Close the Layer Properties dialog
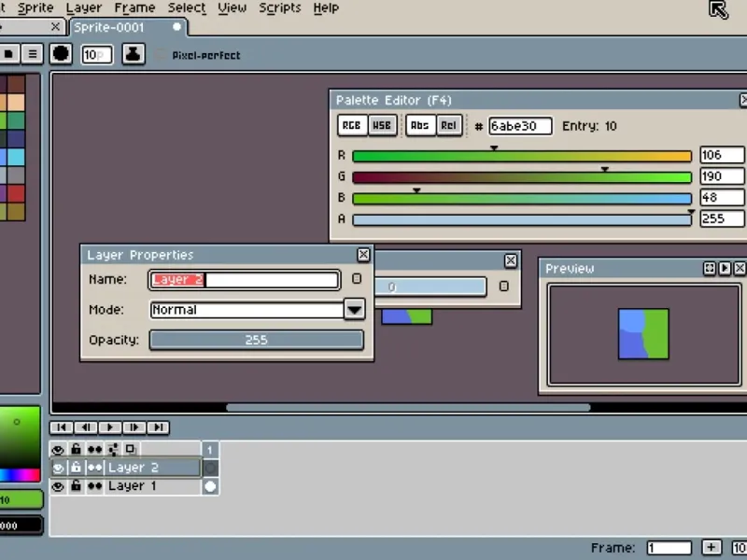 [363, 255]
